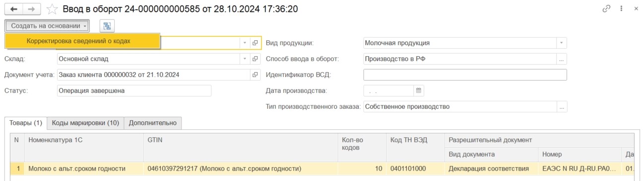Expand the Вид продукции dropdown arrow
The width and height of the screenshot is (644, 181).
click(561, 43)
